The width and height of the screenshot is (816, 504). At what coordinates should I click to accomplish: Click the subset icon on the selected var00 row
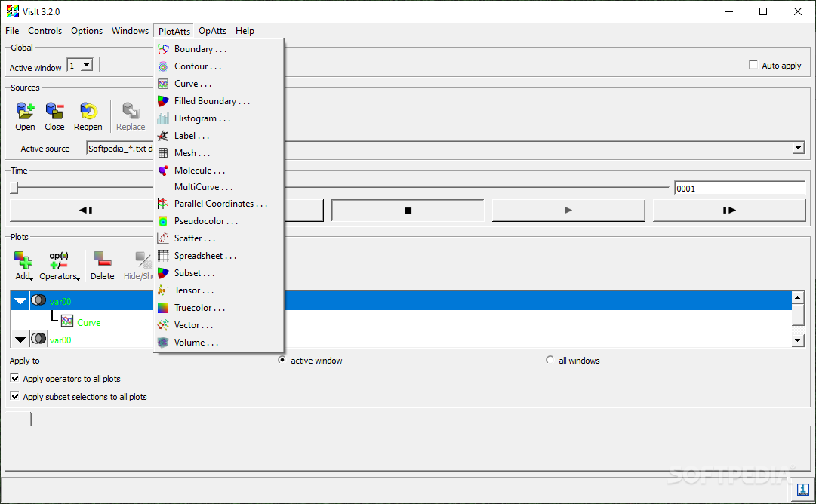[x=38, y=300]
